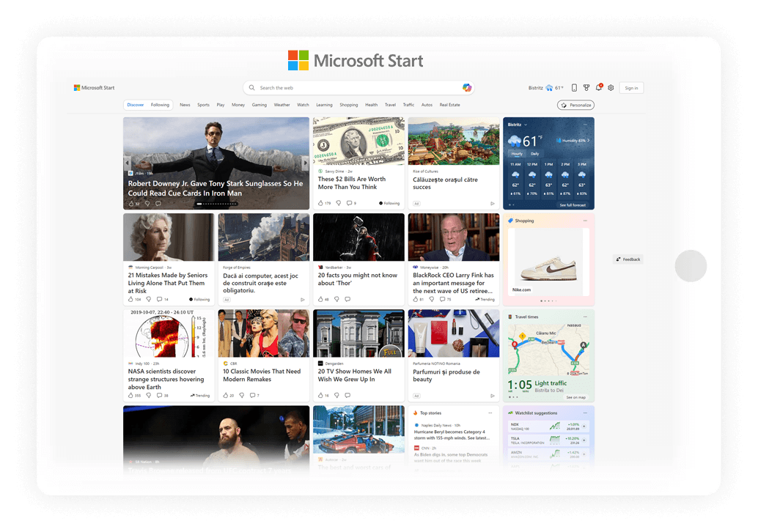Open the Shopping navigation item
The width and height of the screenshot is (758, 532).
pyautogui.click(x=348, y=105)
